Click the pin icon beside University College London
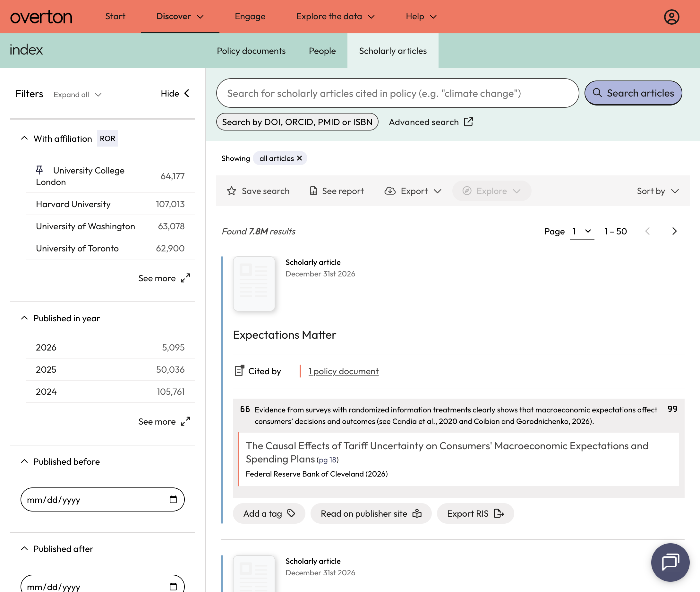The image size is (700, 592). point(39,170)
